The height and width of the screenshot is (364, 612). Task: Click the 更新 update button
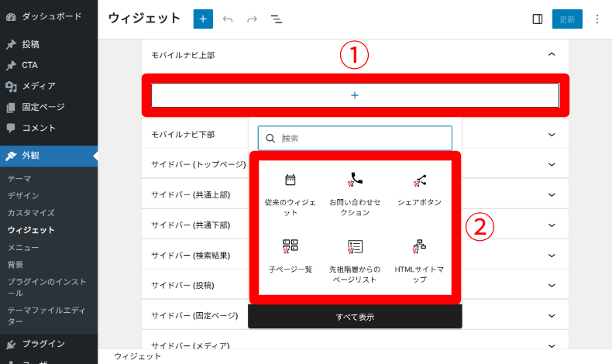(x=567, y=19)
